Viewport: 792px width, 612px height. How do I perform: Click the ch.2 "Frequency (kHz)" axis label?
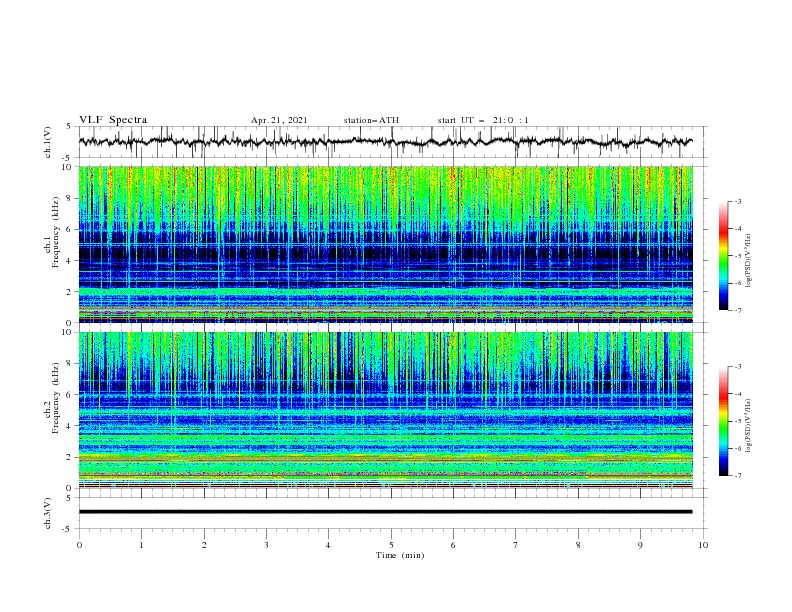pyautogui.click(x=56, y=397)
